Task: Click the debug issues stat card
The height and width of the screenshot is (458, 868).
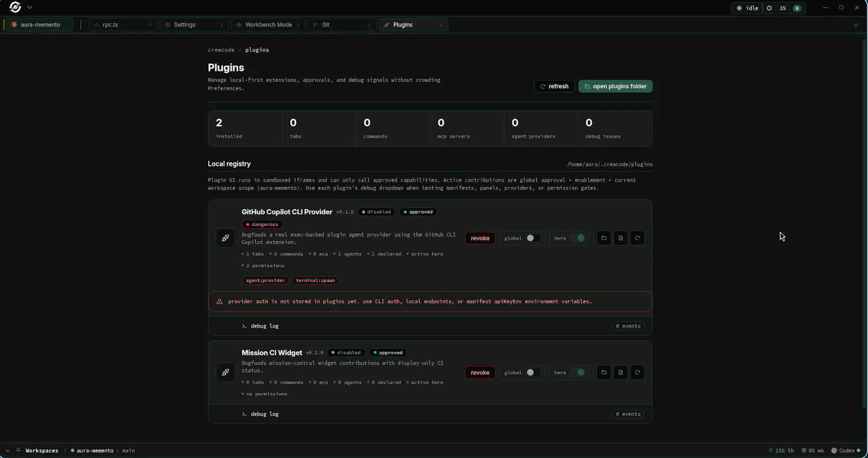Action: click(x=615, y=129)
